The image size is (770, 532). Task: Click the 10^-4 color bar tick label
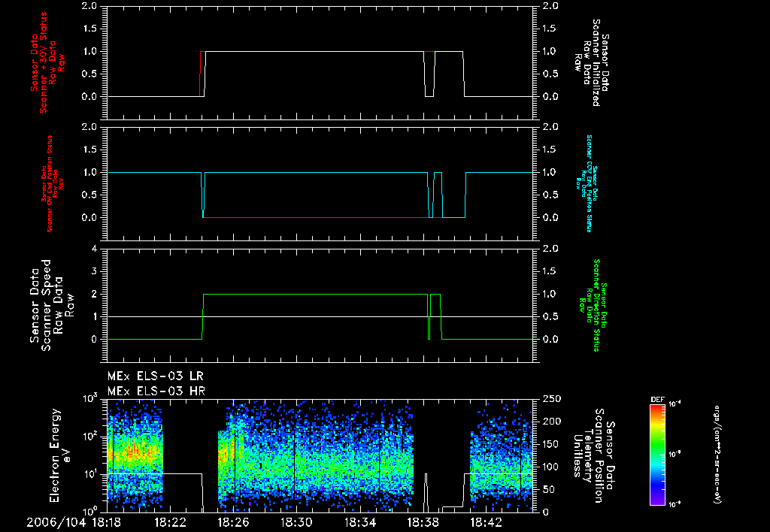point(675,404)
